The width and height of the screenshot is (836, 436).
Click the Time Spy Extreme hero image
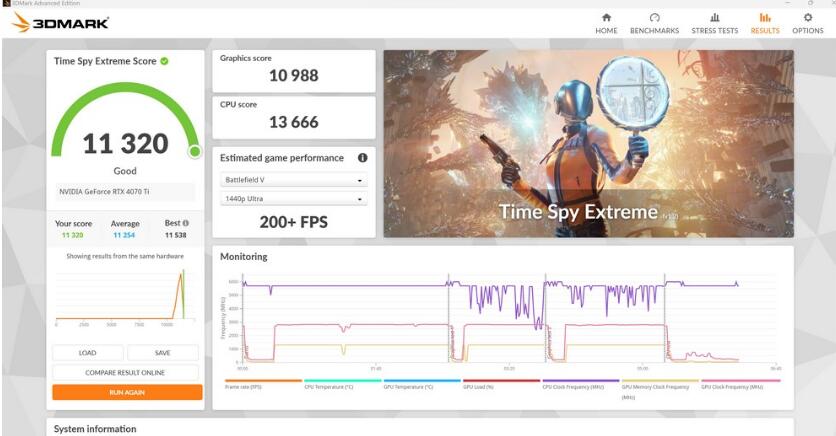click(589, 143)
